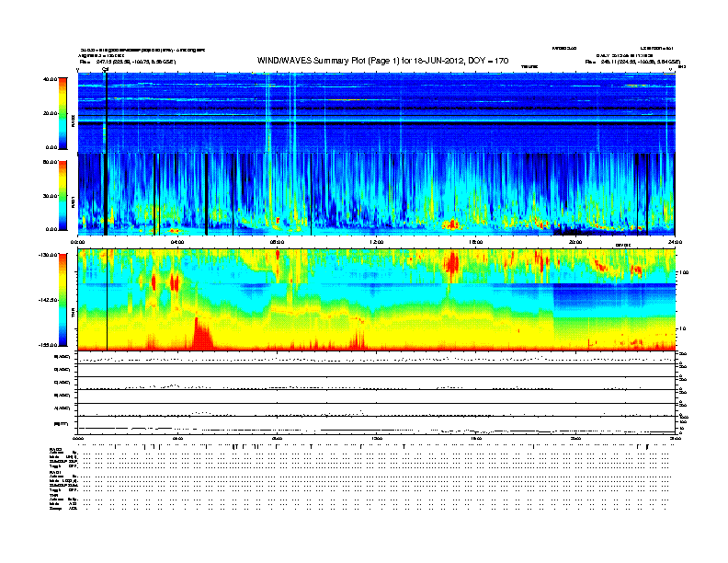Click the 20:00 tick label under bottom line plot
This screenshot has height=563, width=728.
pos(575,438)
